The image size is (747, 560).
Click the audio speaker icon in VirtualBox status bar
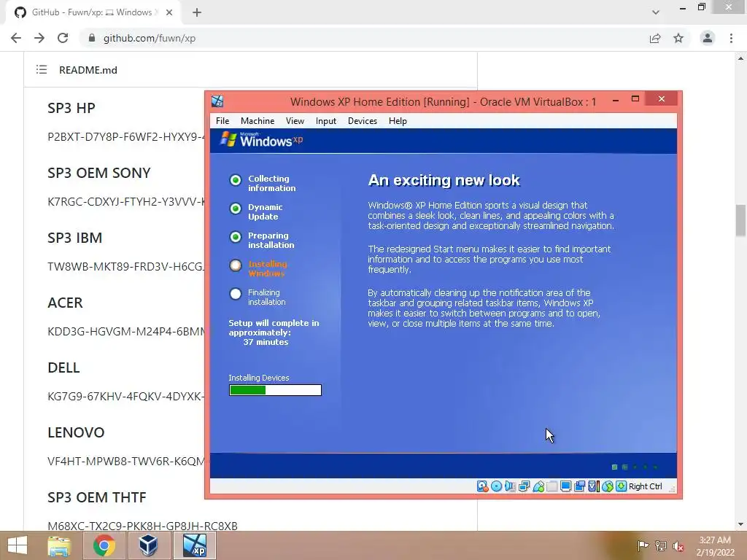(510, 486)
